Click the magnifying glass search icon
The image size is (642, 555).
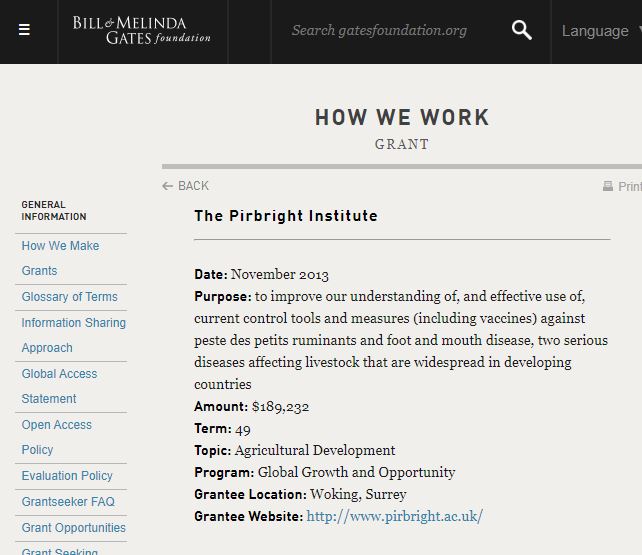click(x=521, y=30)
